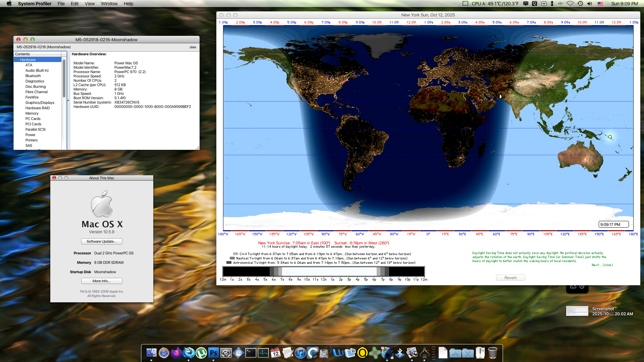Viewport: 644px width, 362px height.
Task: Click the Revert button
Action: 510,278
